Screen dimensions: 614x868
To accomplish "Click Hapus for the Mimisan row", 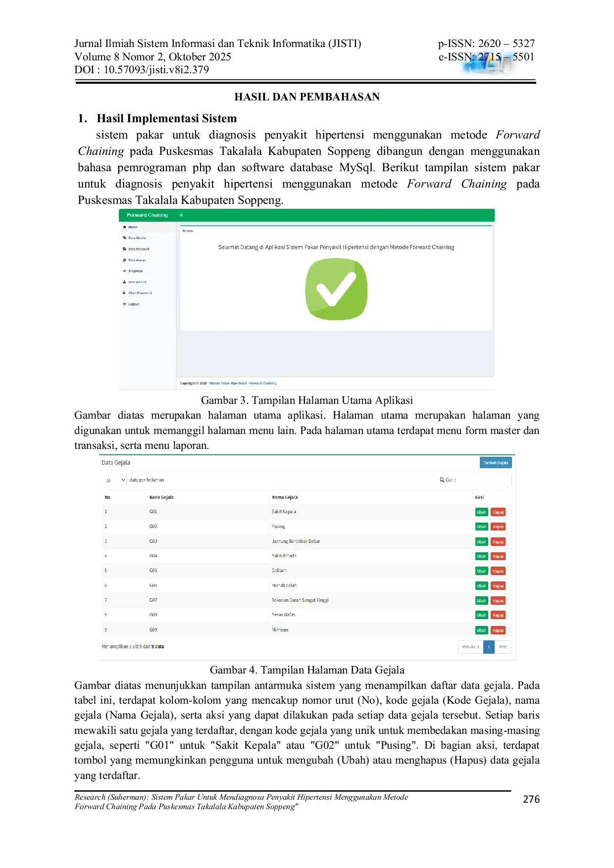I will coord(498,630).
